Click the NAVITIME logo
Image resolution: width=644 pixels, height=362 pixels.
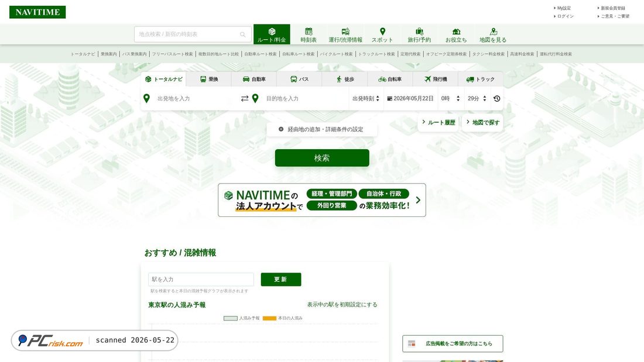tap(37, 12)
